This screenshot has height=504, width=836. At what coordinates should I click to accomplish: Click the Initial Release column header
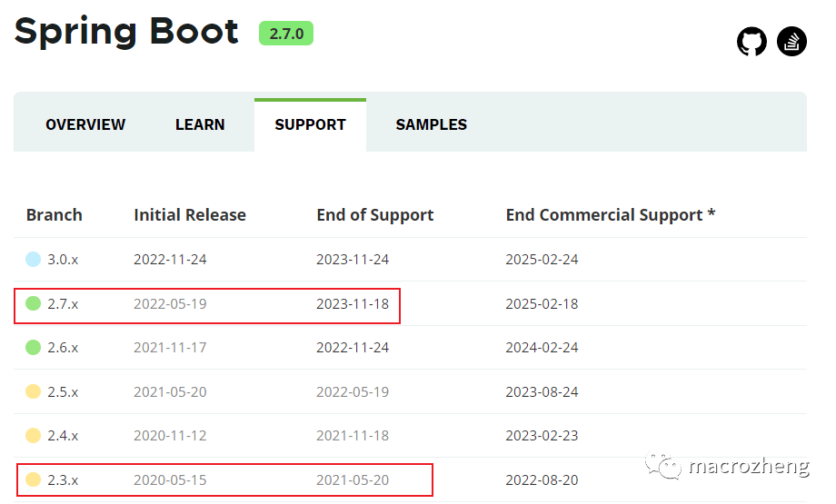(x=190, y=214)
